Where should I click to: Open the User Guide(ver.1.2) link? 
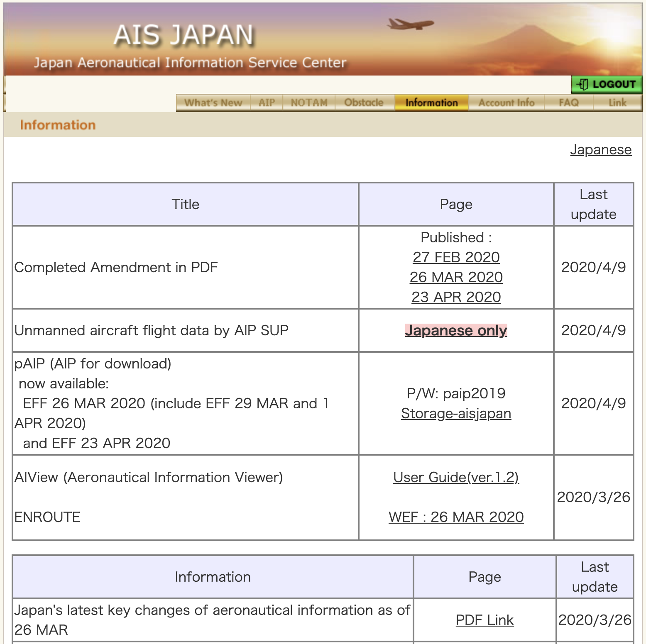(x=456, y=477)
